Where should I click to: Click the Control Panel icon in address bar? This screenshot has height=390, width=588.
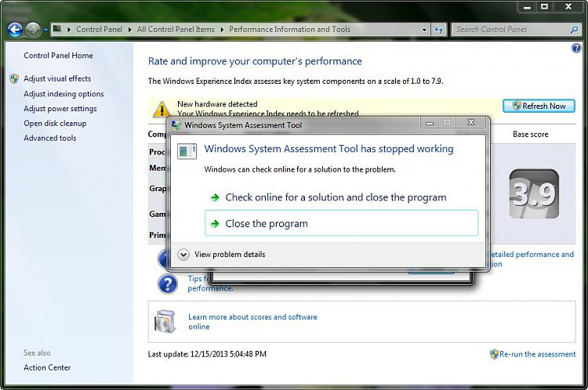(x=57, y=28)
